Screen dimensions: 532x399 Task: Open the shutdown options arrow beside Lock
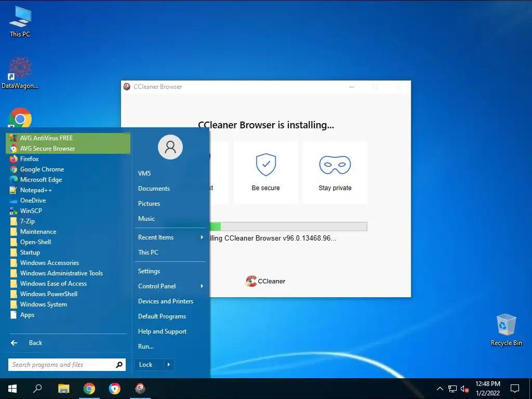point(169,365)
